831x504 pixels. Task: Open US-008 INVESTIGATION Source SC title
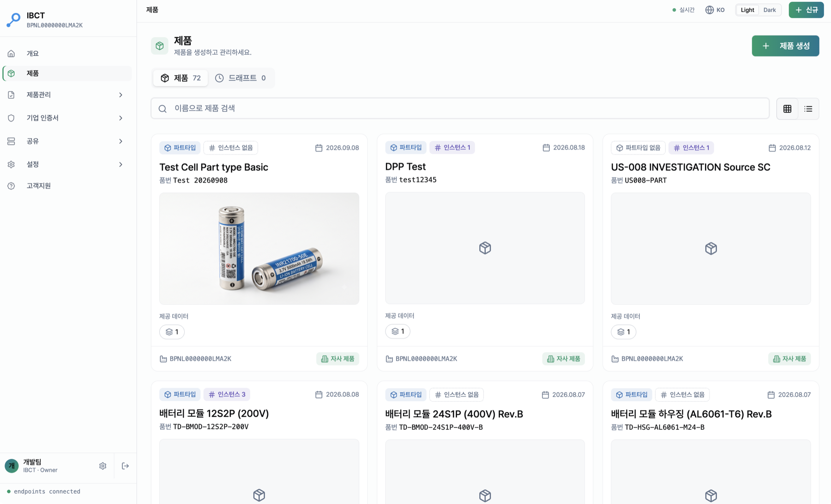click(690, 168)
